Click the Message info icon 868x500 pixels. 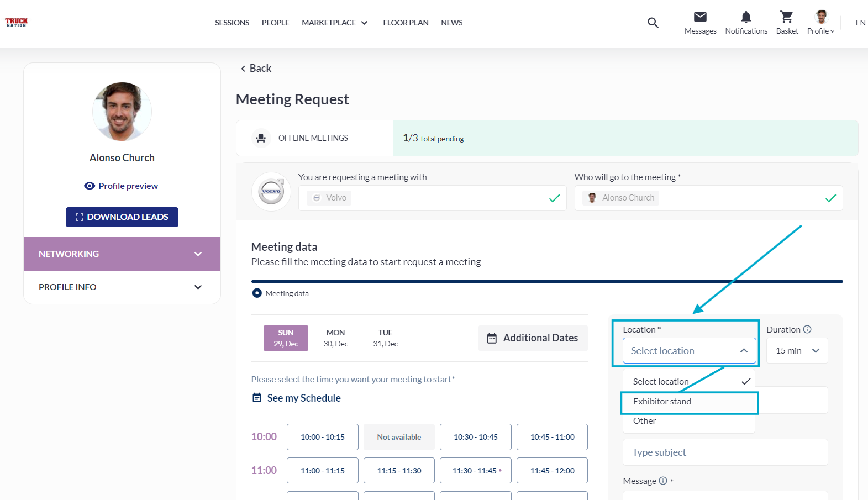[663, 481]
